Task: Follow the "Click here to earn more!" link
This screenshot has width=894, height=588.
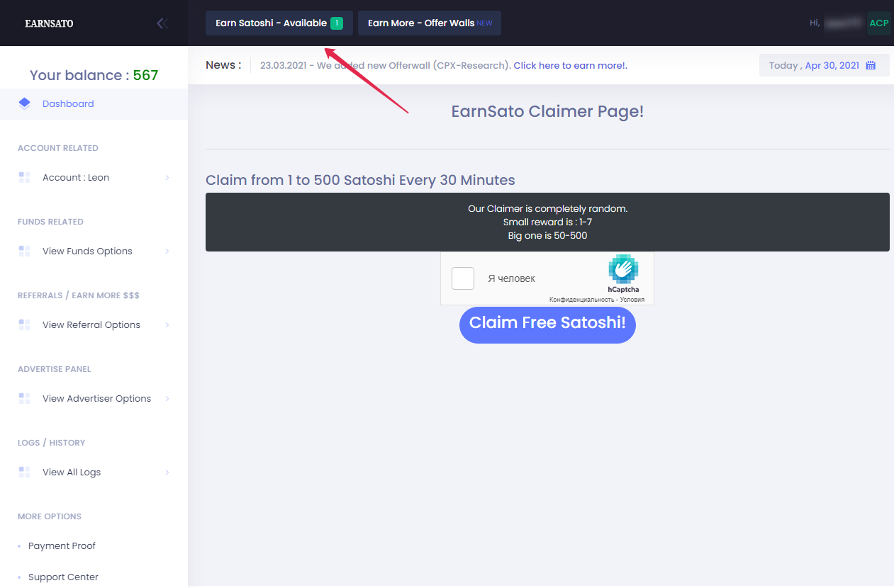Action: point(571,65)
